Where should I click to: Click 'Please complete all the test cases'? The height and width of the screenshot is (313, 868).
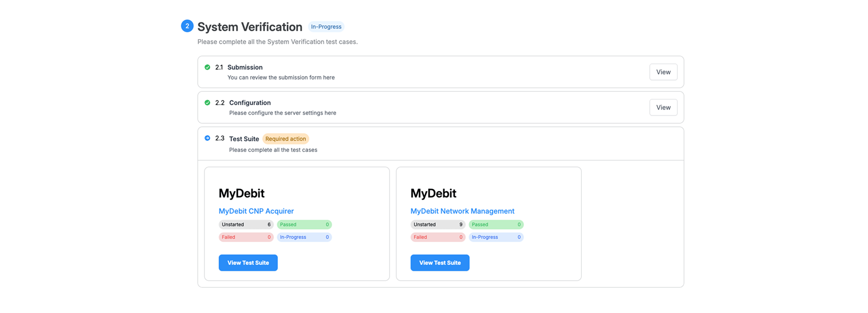coord(273,150)
